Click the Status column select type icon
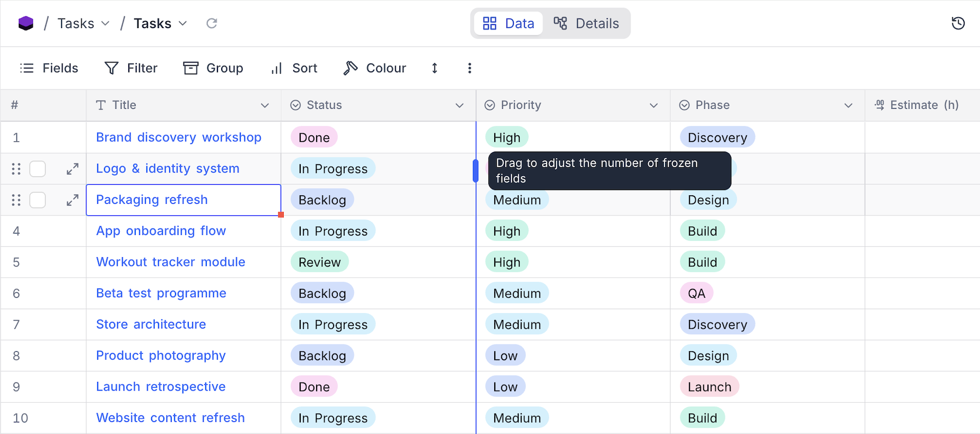 point(295,105)
